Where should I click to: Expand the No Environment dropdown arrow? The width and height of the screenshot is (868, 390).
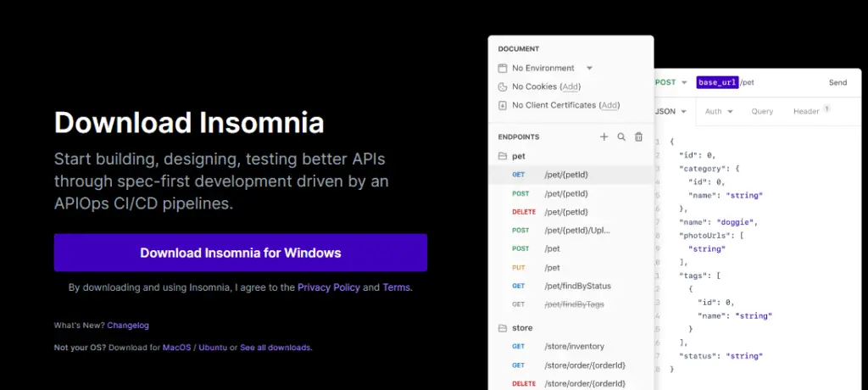click(x=590, y=68)
